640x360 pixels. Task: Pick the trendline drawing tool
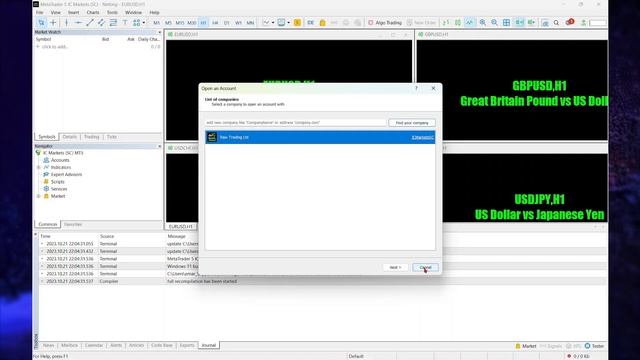point(90,23)
